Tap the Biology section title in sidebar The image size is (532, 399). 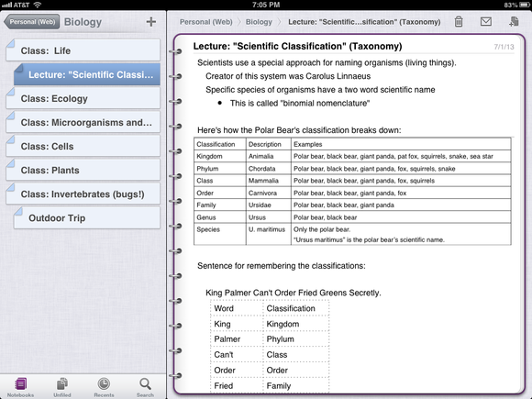[83, 22]
